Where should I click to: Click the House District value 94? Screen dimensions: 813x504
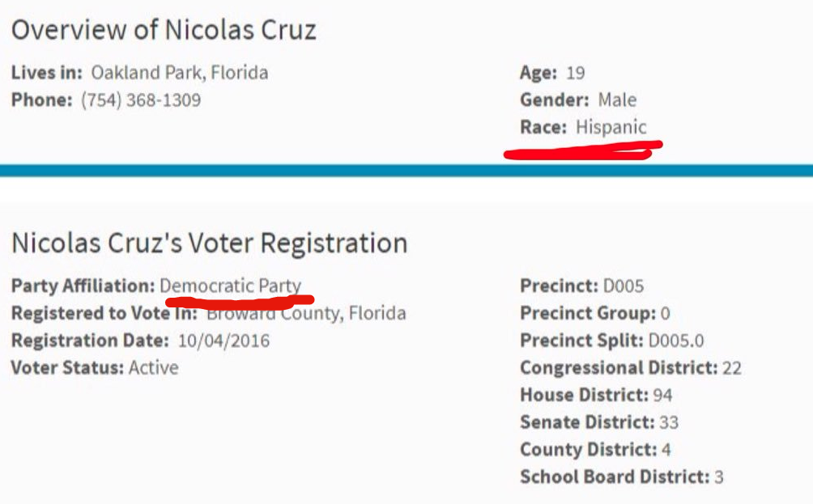point(662,395)
